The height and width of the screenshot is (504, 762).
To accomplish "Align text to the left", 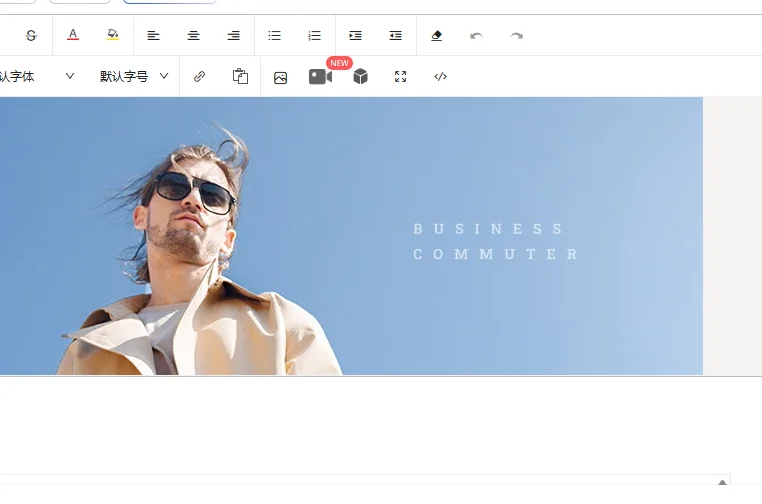I will coord(154,36).
